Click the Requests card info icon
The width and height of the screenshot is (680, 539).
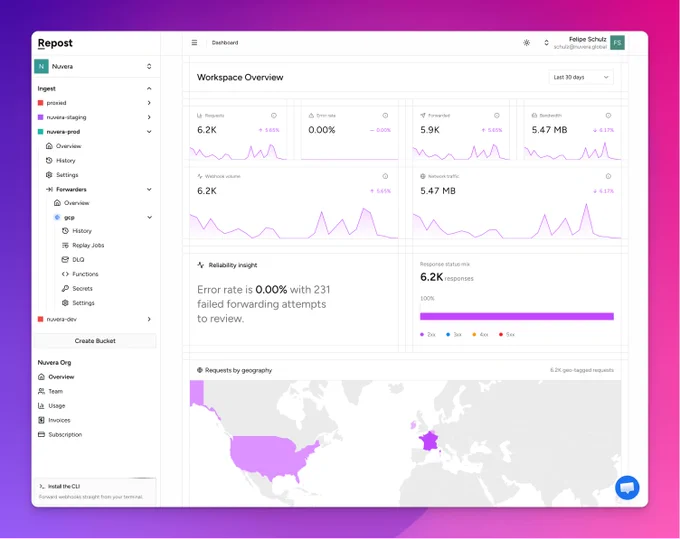[274, 115]
